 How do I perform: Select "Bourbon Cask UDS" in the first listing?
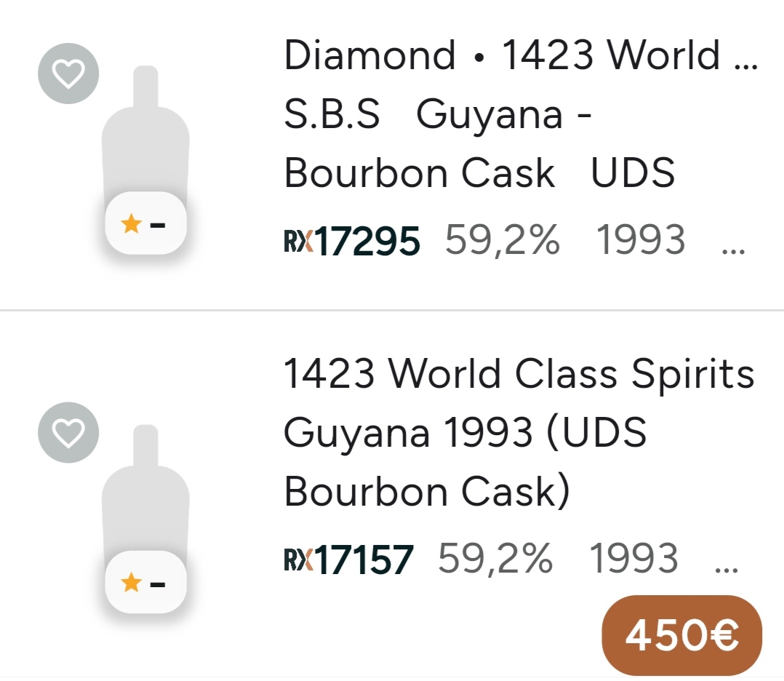click(x=479, y=175)
